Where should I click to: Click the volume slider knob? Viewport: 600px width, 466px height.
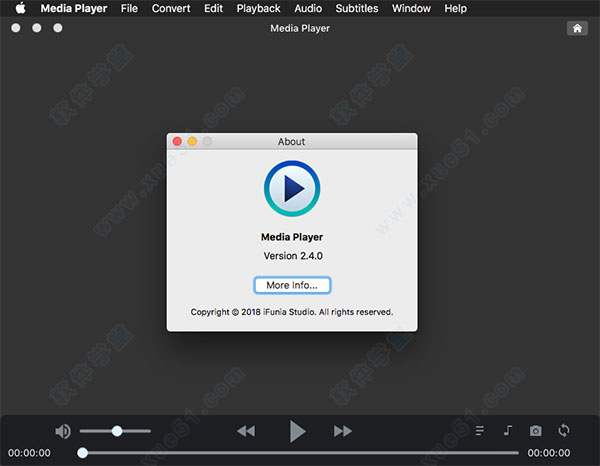[117, 431]
